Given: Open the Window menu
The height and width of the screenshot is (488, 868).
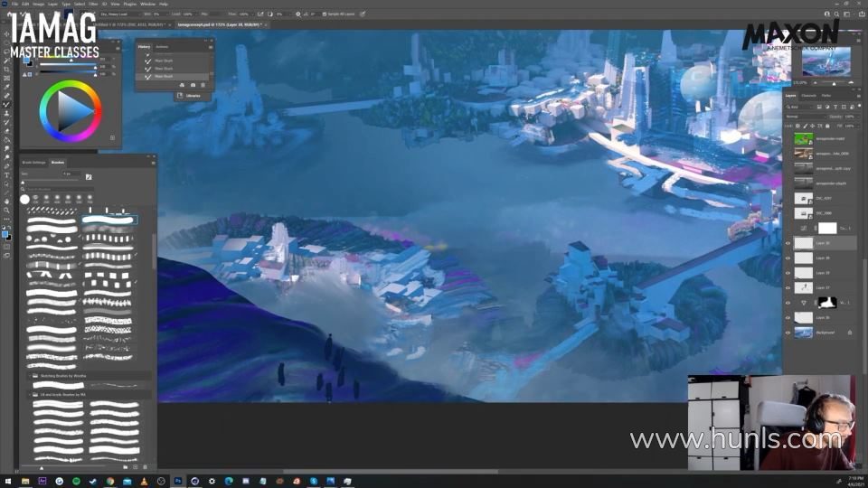Looking at the screenshot, I should [147, 4].
